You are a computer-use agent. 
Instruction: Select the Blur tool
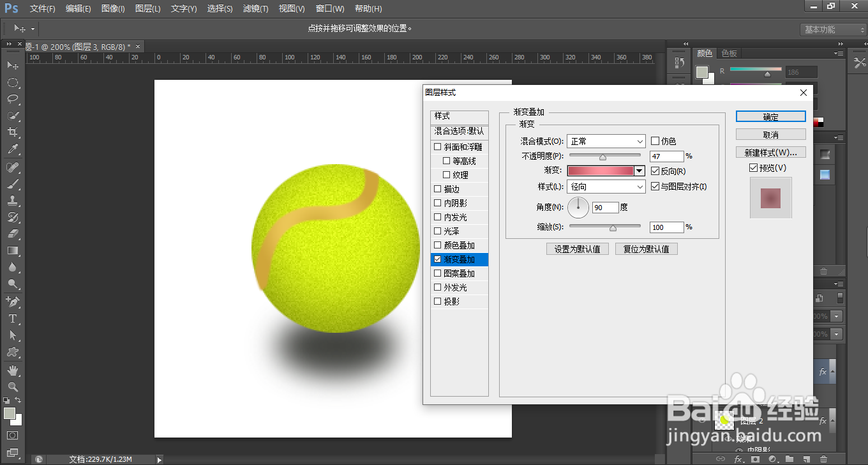[12, 267]
